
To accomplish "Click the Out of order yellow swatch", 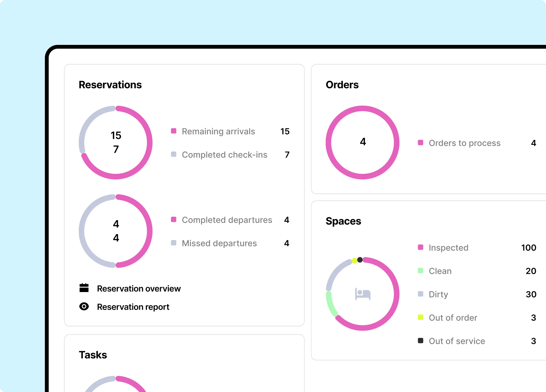I will point(421,318).
